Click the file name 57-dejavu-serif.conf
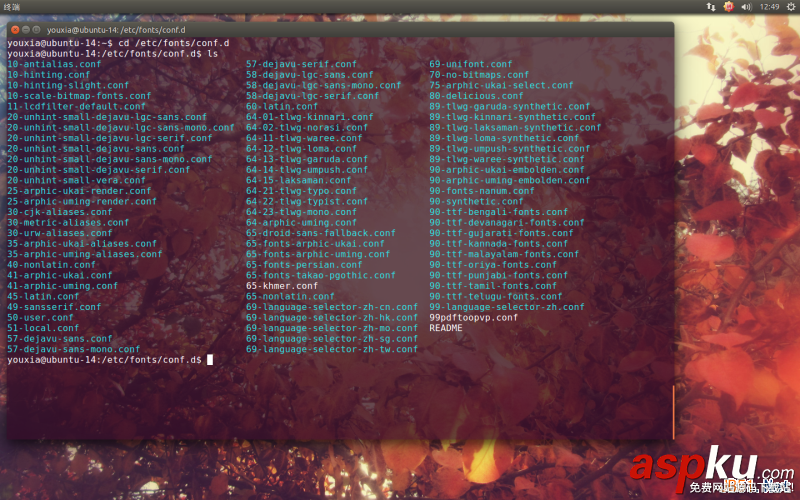 point(301,64)
